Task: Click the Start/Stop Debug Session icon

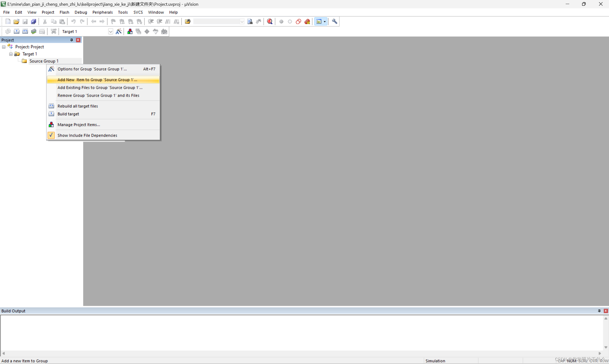Action: pos(270,22)
